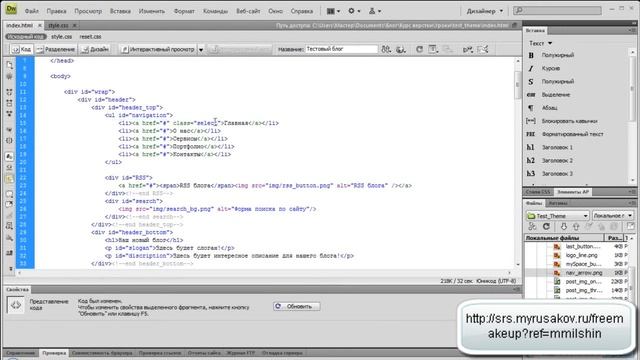Select Source Code (Исходный код) related-files button
640x360 pixels.
(x=25, y=37)
